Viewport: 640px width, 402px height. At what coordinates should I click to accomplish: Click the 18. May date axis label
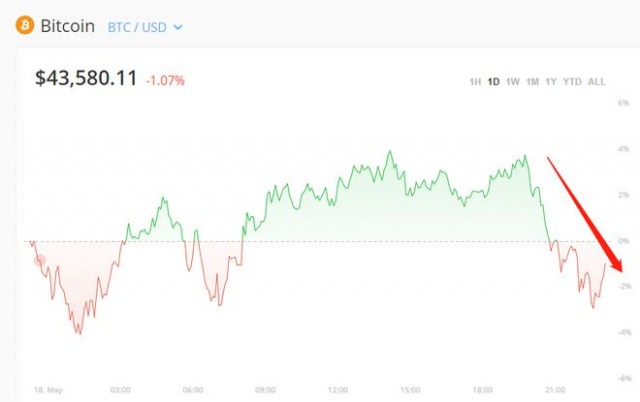(49, 390)
